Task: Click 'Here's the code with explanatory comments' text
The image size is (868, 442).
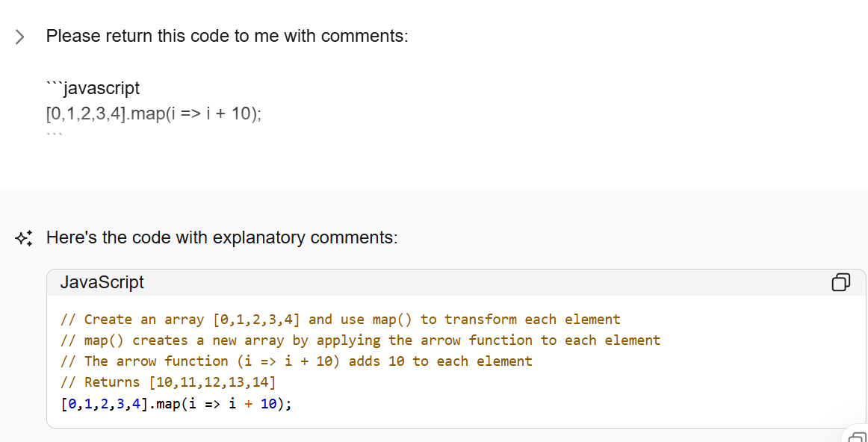Action: [222, 238]
